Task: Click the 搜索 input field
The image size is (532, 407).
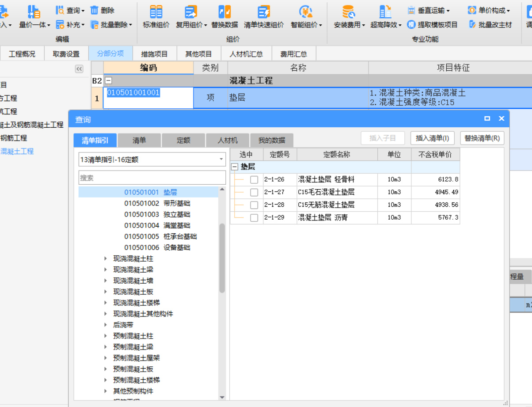Action: coord(152,178)
